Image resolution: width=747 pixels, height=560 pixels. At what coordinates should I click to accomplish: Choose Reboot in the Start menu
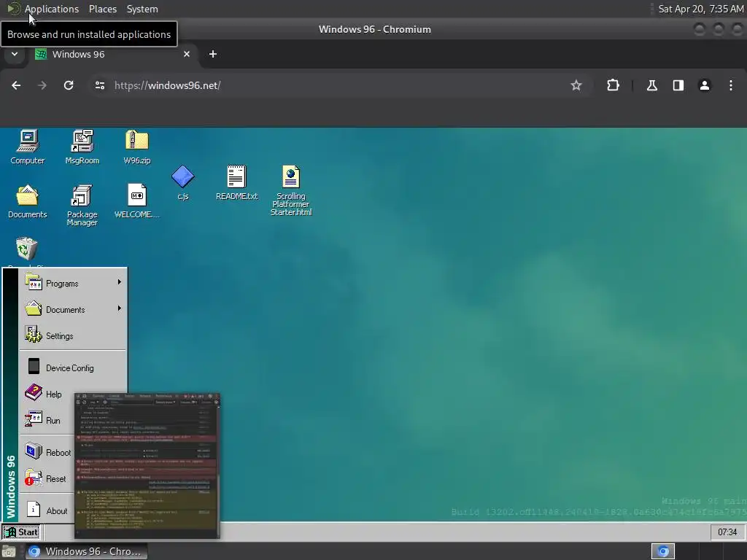point(47,452)
